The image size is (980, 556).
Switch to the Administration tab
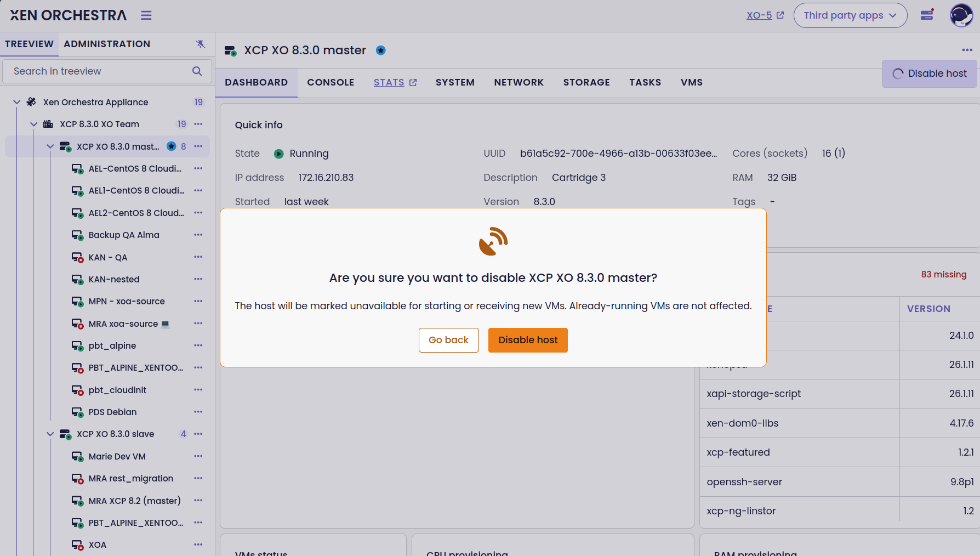[x=107, y=44]
